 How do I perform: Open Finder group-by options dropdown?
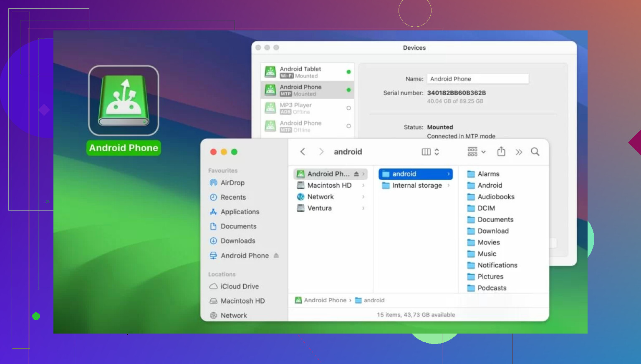point(476,152)
